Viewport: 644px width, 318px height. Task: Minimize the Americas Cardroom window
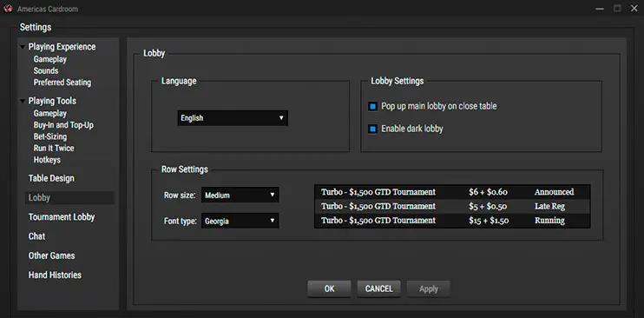(600, 9)
